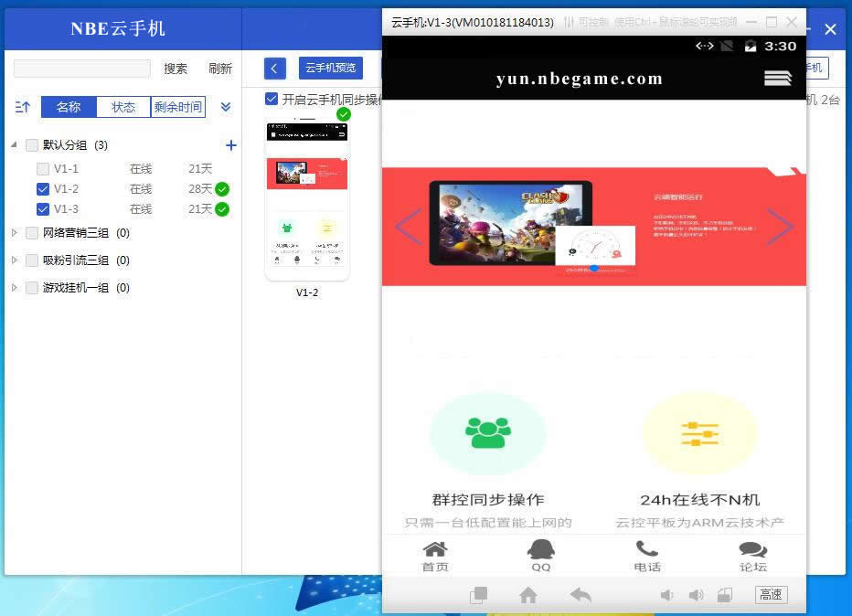Click the green 群控同步操作 people icon
Viewport: 852px width, 616px height.
488,433
